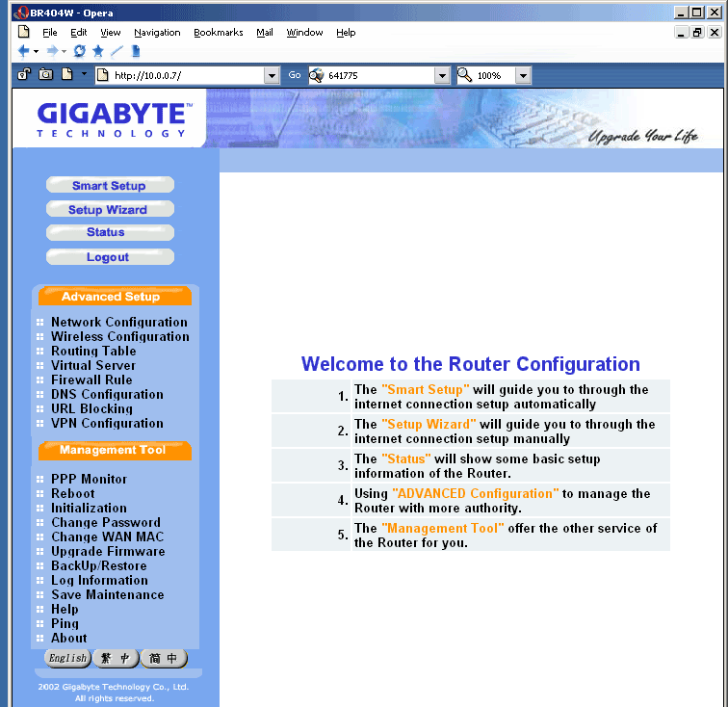
Task: Open BackUp/Restore link
Action: pos(99,565)
